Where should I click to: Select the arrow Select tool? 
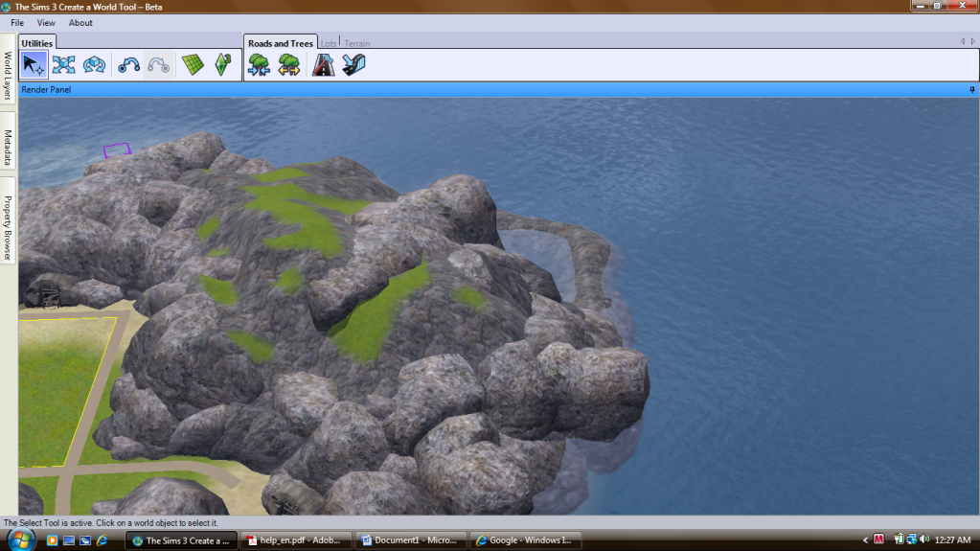click(x=34, y=65)
